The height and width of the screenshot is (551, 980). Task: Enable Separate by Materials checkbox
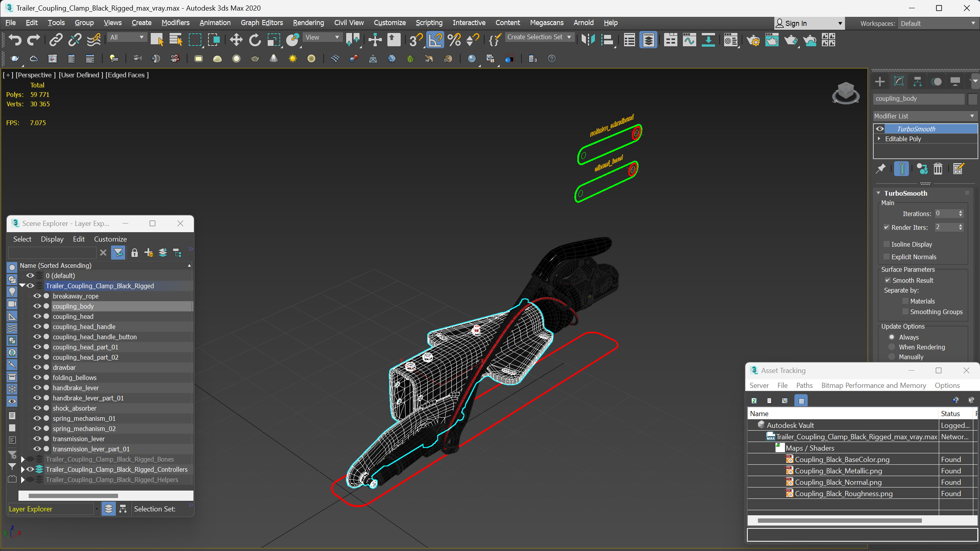[905, 301]
